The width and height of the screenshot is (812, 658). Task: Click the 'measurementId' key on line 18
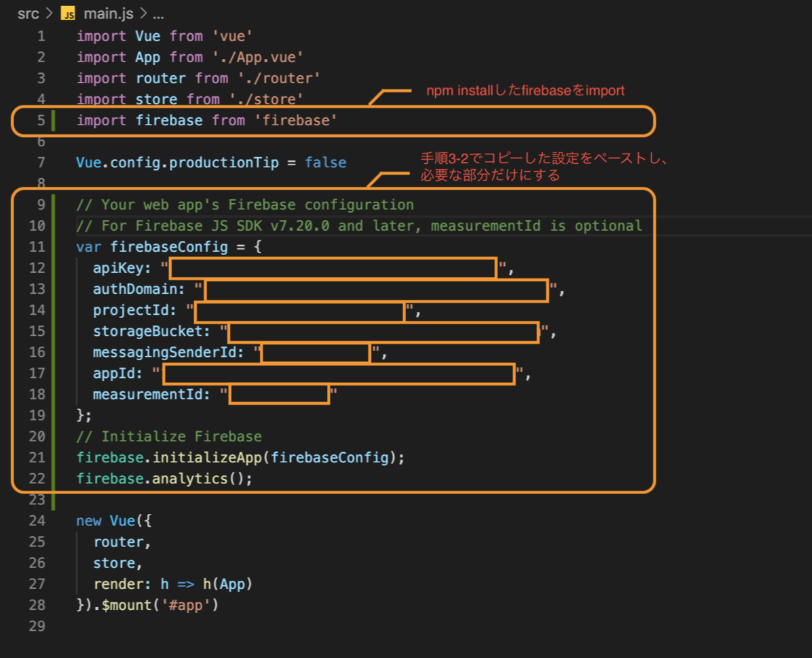[x=148, y=394]
